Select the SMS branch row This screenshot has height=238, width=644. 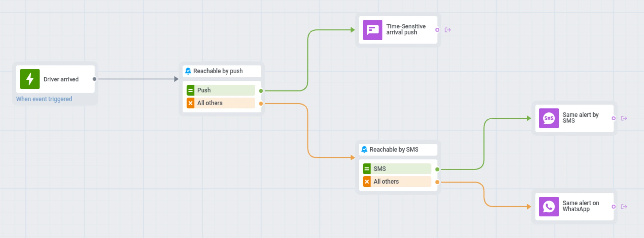pyautogui.click(x=397, y=169)
